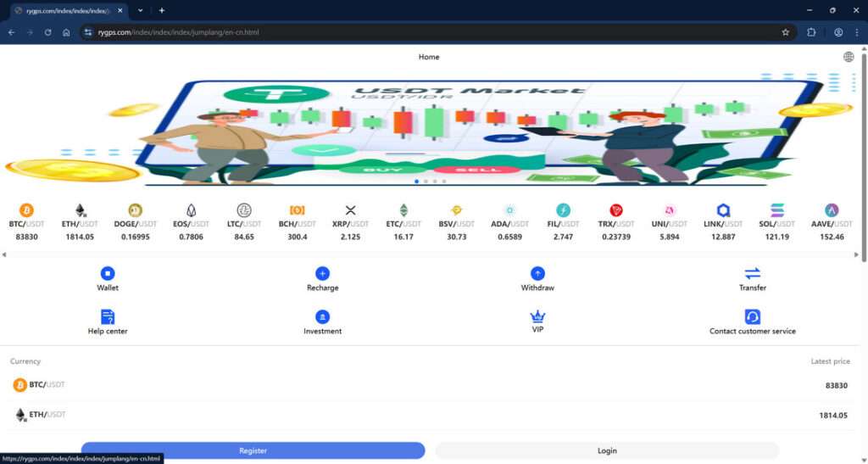Select the rygps.com browser tab
Screen dimensions: 868x464
coord(70,10)
